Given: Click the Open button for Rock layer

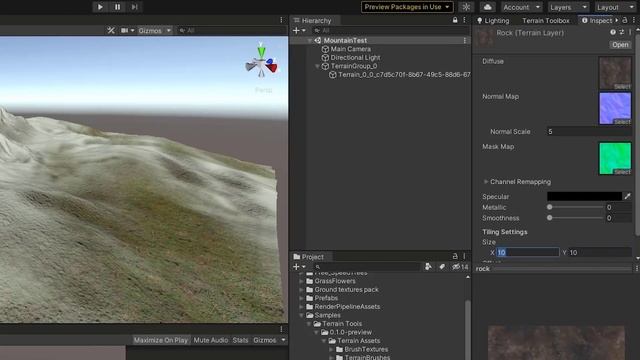Looking at the screenshot, I should coord(620,44).
